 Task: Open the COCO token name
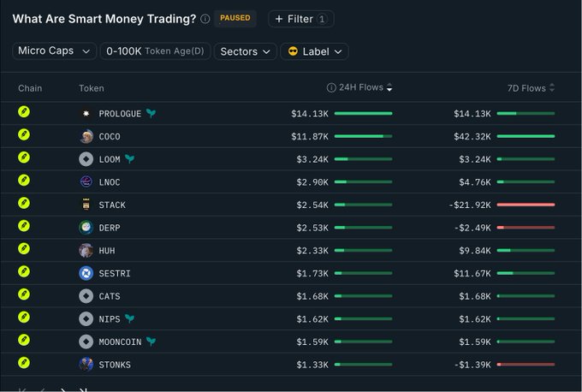tap(110, 137)
